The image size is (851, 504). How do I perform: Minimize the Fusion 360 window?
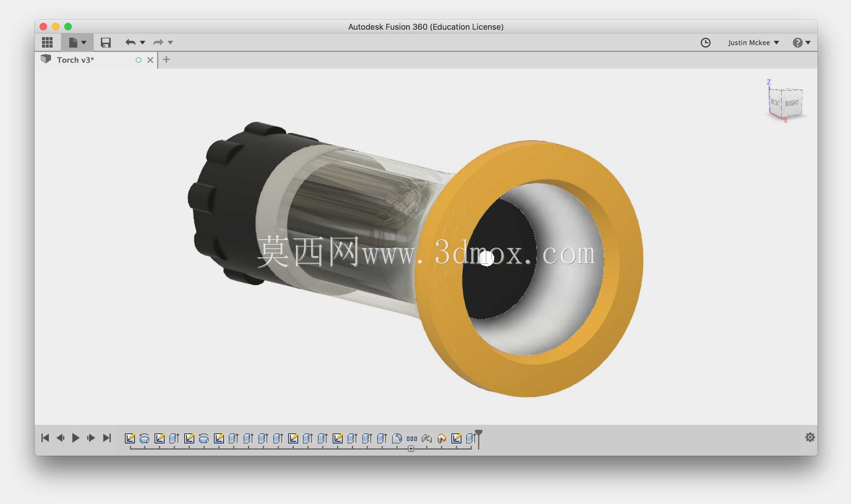point(56,27)
